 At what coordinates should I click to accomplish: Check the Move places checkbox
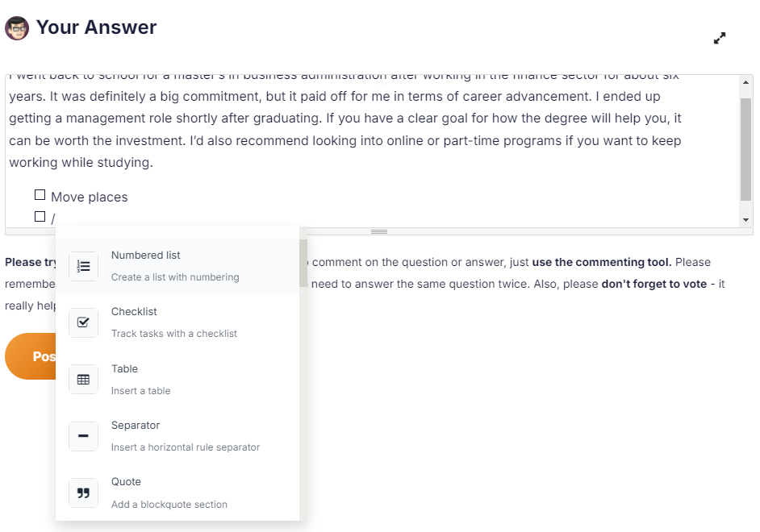(40, 195)
